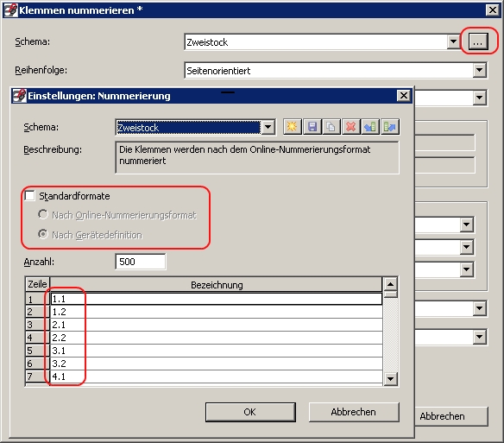Image resolution: width=504 pixels, height=443 pixels.
Task: Click the Bezeichnung column header
Action: (217, 285)
